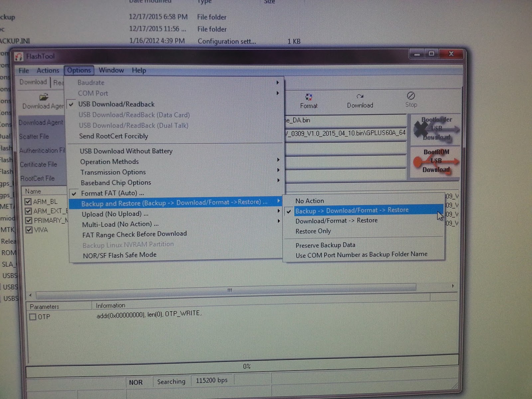Toggle the PRIMARY_M checkbox
The height and width of the screenshot is (399, 532).
point(29,220)
